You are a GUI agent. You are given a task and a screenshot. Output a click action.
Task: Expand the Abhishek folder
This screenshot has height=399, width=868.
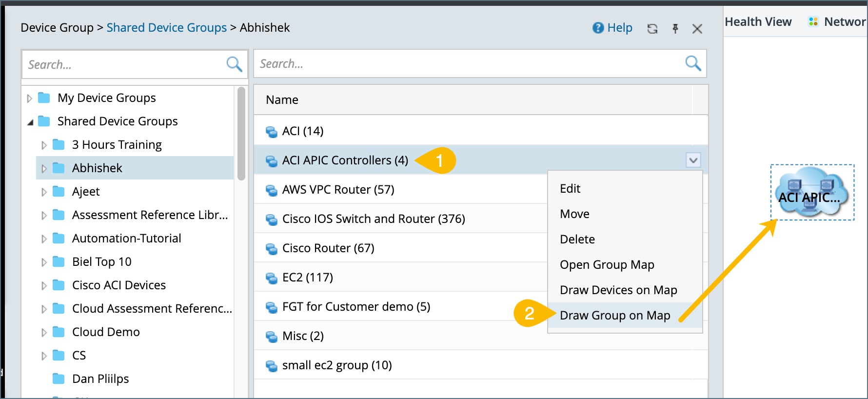point(44,168)
